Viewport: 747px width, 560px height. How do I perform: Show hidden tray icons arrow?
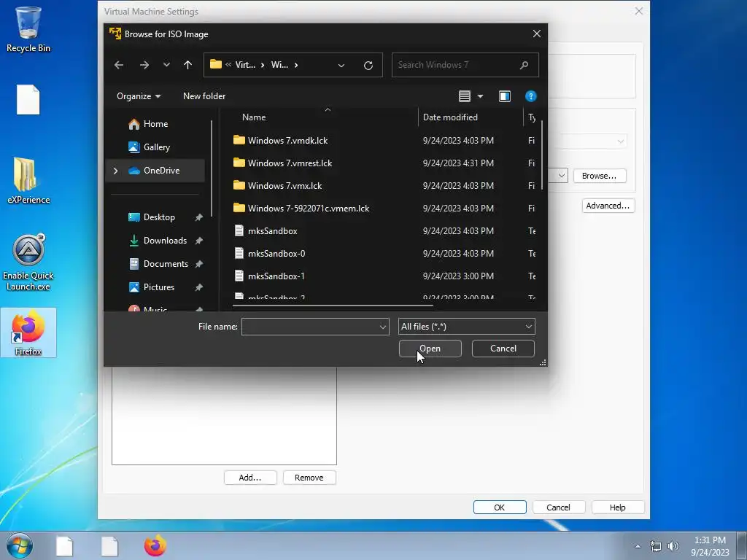coord(638,546)
